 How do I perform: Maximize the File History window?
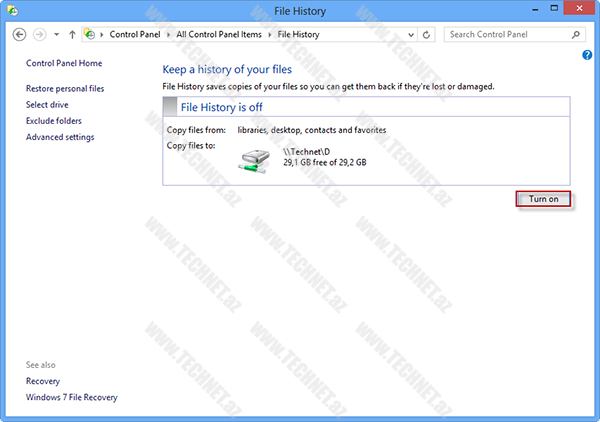coord(554,8)
